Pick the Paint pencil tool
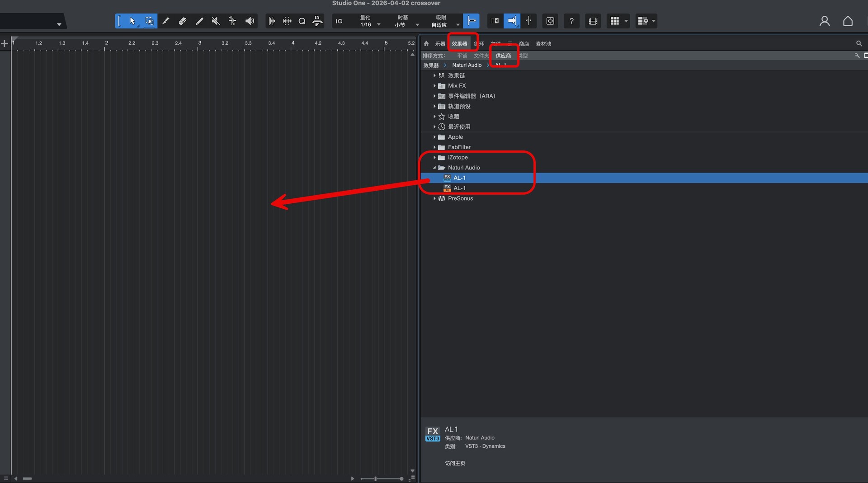This screenshot has width=868, height=483. (165, 21)
